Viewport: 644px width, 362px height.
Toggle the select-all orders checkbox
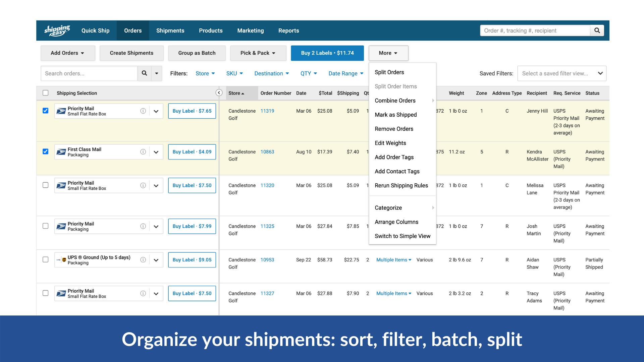[x=46, y=93]
